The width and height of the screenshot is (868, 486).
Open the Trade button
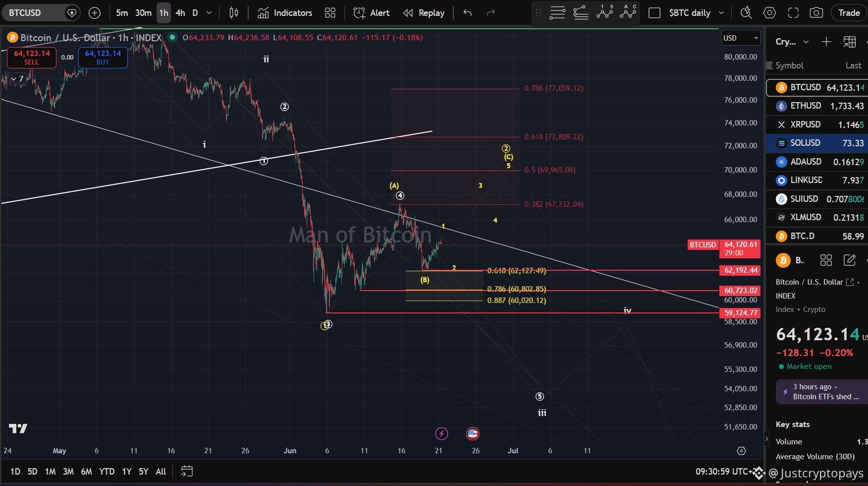click(x=848, y=13)
